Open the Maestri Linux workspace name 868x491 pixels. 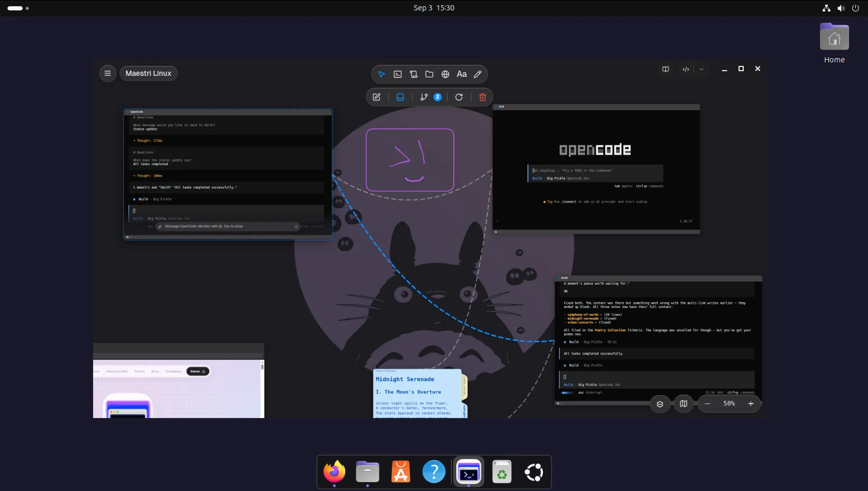tap(148, 73)
